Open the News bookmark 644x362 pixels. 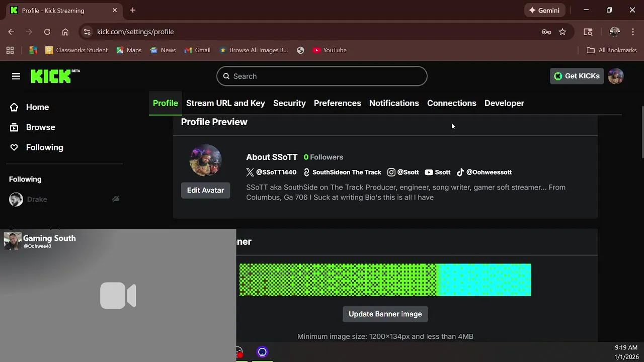(163, 50)
